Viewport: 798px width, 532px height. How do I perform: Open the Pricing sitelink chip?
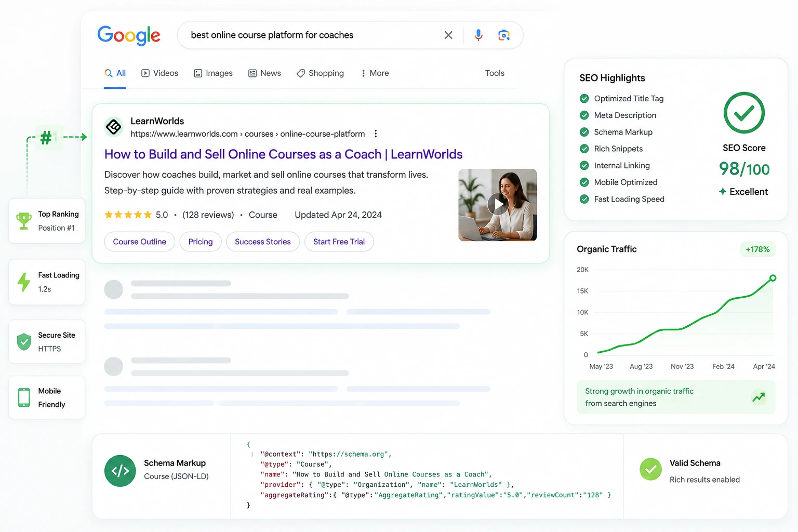point(201,242)
